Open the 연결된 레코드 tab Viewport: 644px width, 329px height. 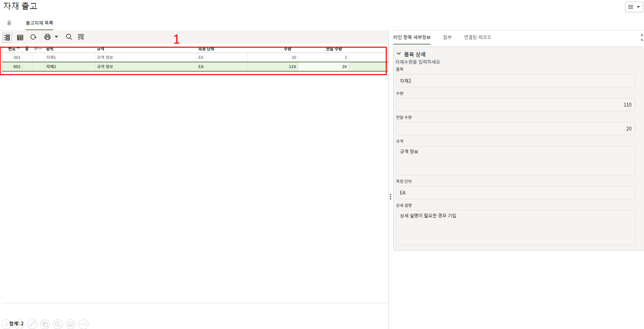point(477,37)
